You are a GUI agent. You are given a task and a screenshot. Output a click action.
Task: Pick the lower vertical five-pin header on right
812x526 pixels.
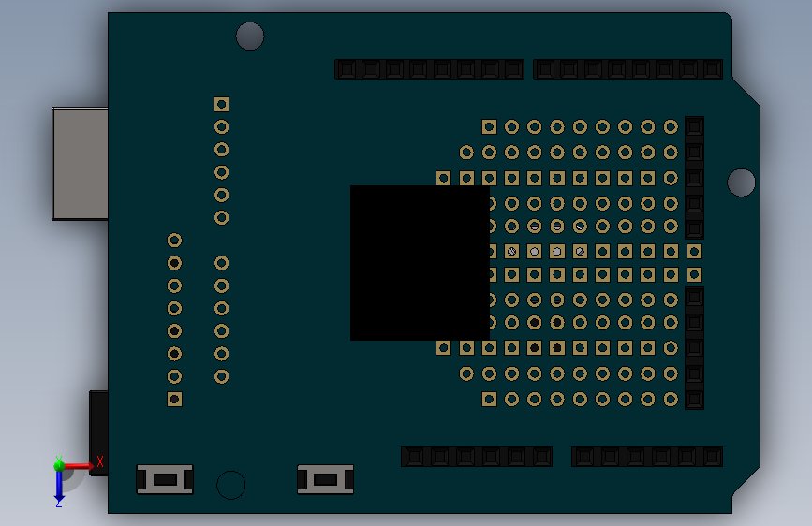[694, 348]
